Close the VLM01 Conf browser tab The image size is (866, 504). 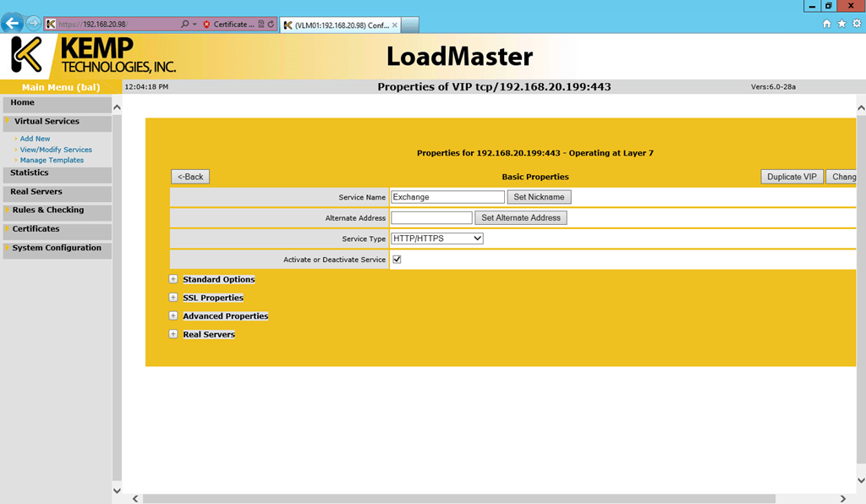tap(394, 25)
